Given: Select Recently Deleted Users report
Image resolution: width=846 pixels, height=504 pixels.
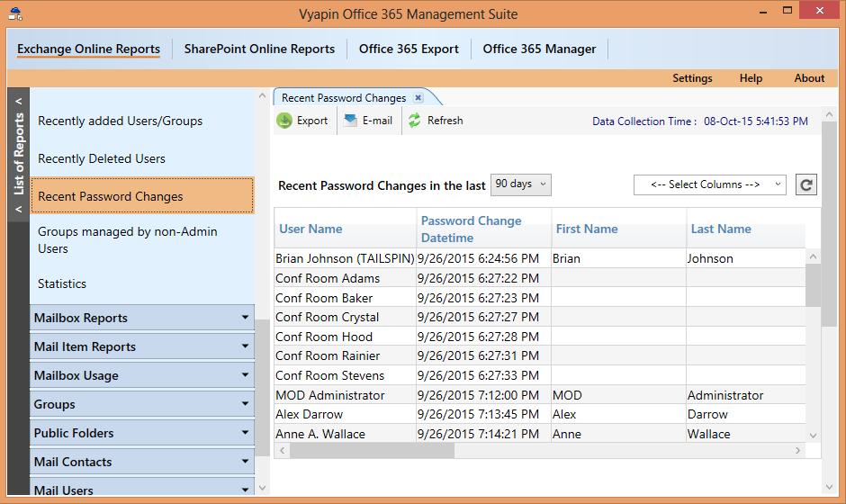Looking at the screenshot, I should click(x=102, y=158).
